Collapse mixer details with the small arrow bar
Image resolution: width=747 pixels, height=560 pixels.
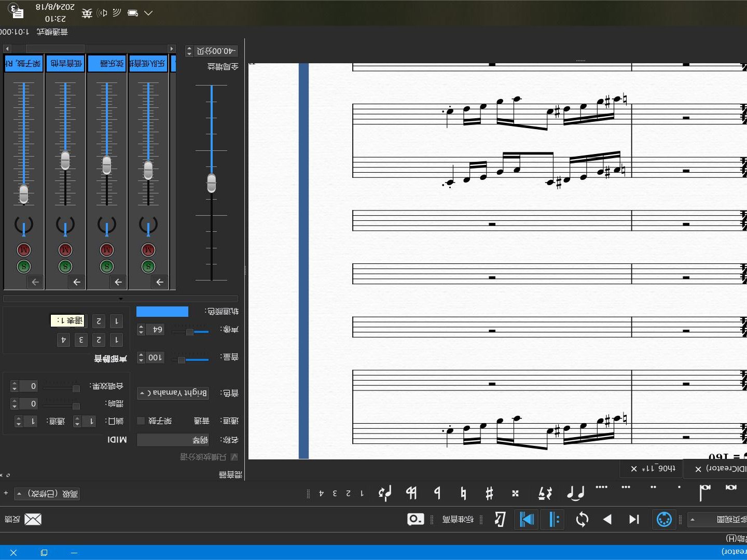(120, 299)
